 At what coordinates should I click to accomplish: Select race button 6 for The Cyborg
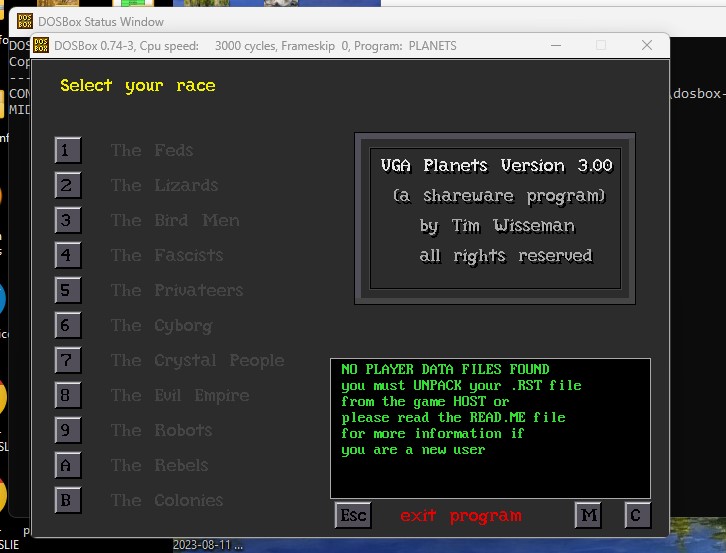(x=68, y=325)
